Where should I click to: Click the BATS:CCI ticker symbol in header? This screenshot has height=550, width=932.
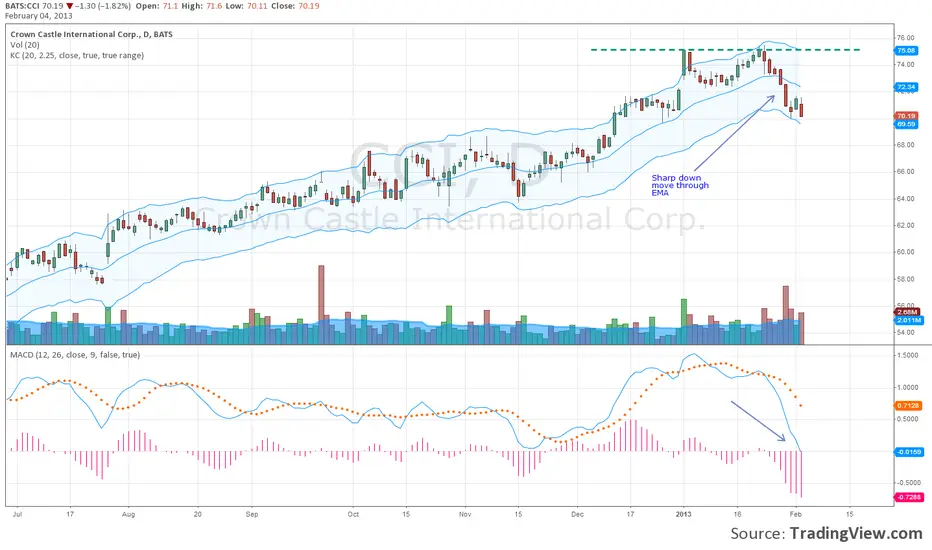pyautogui.click(x=23, y=6)
